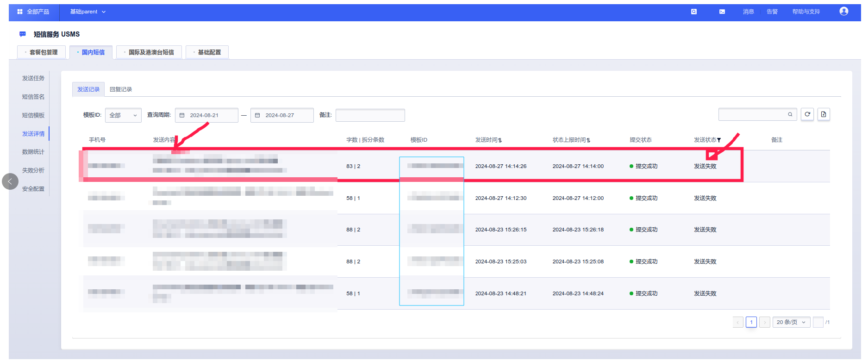Open 发送详情 in the sidebar
The height and width of the screenshot is (361, 868).
pos(33,134)
